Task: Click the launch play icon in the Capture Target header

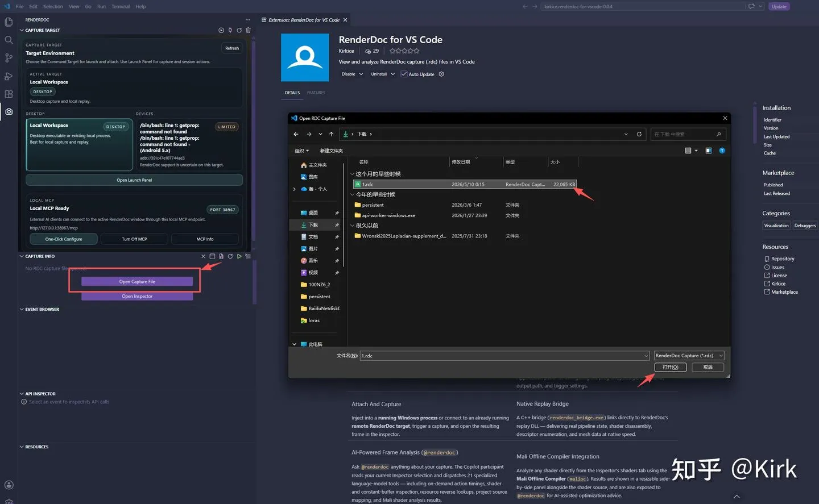Action: 221,30
